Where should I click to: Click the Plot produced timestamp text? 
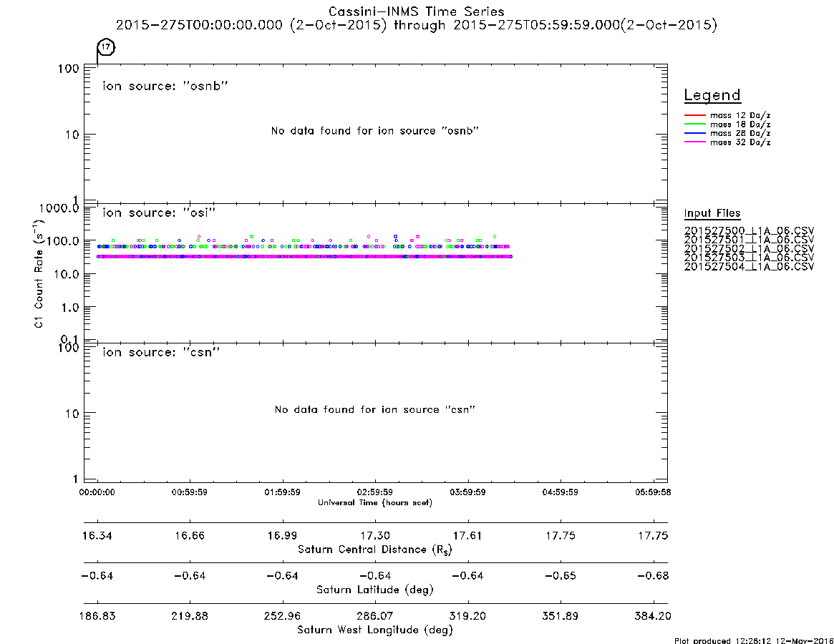[x=754, y=640]
